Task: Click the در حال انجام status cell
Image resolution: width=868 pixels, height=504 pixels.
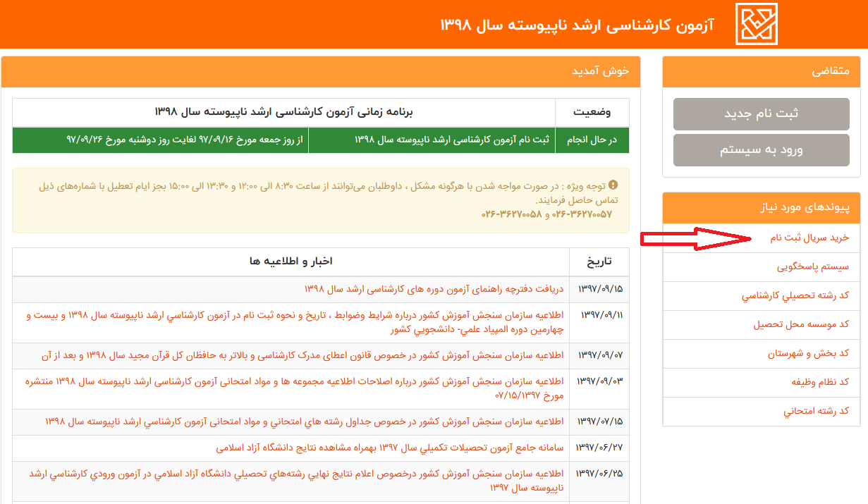Action: (x=592, y=140)
